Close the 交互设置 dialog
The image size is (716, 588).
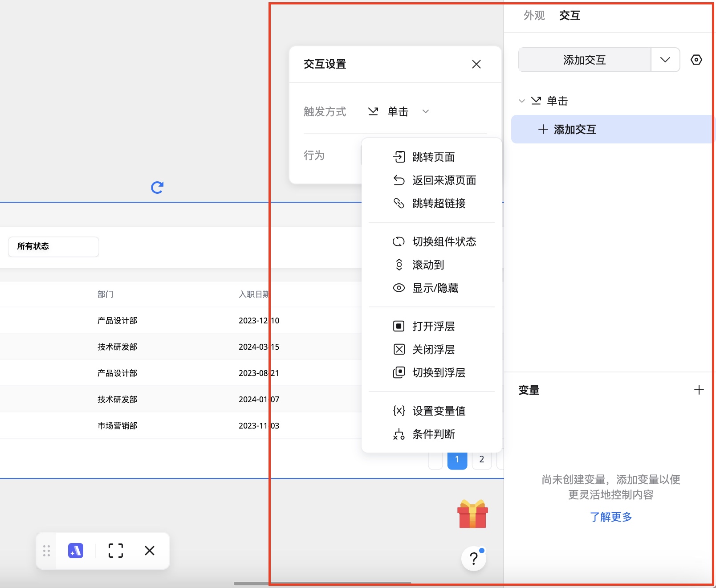click(x=476, y=64)
